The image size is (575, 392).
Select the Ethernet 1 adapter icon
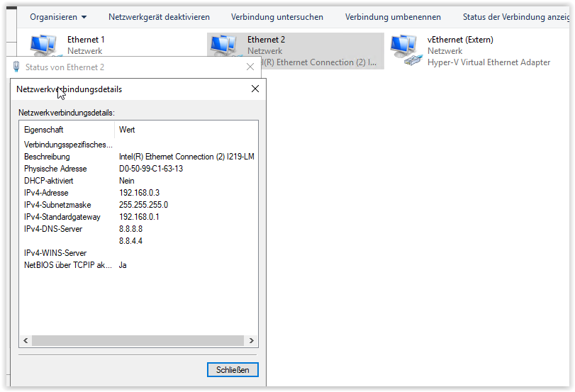pyautogui.click(x=43, y=45)
